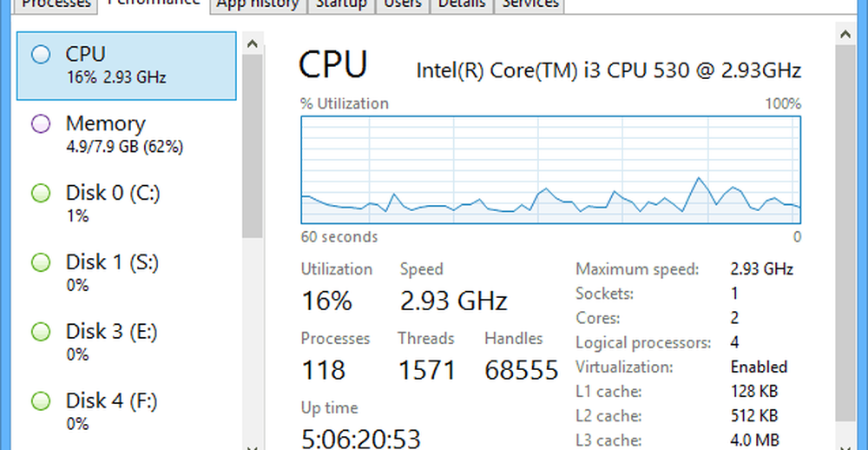The height and width of the screenshot is (450, 868).
Task: Open the Services tab
Action: 529,5
